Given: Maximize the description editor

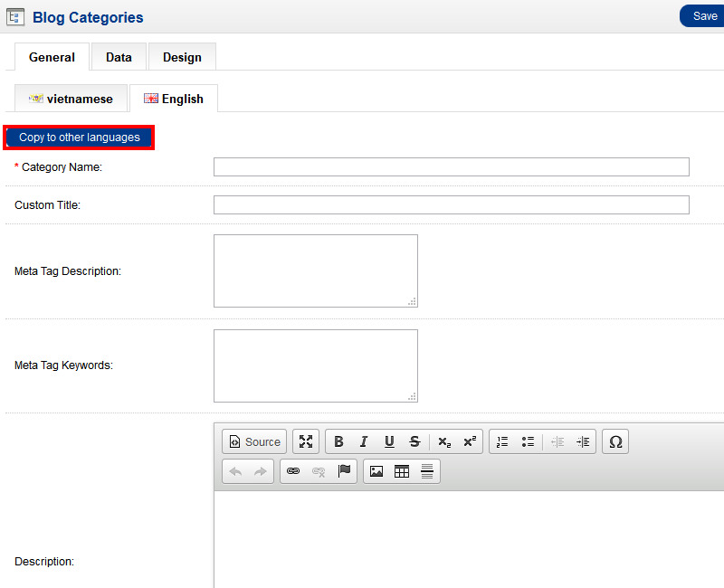Looking at the screenshot, I should (306, 441).
